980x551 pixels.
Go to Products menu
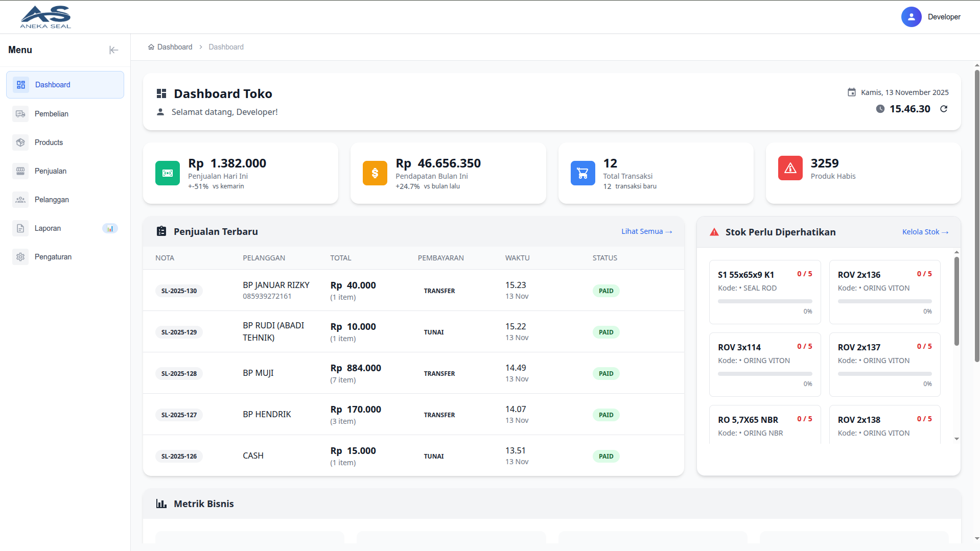(x=49, y=142)
